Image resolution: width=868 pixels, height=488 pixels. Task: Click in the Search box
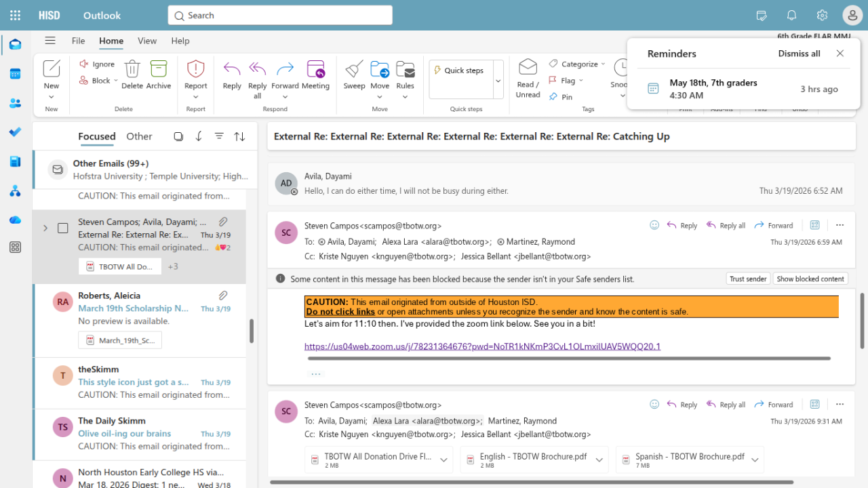[280, 15]
